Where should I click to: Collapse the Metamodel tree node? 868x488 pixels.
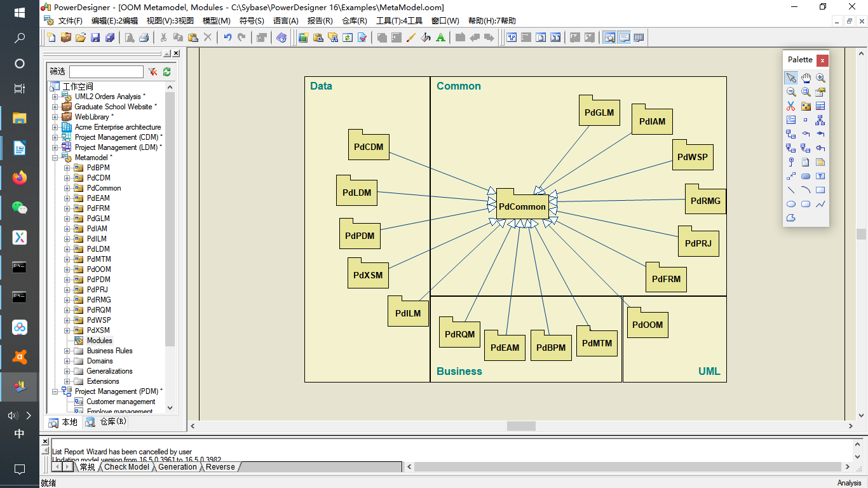coord(55,158)
